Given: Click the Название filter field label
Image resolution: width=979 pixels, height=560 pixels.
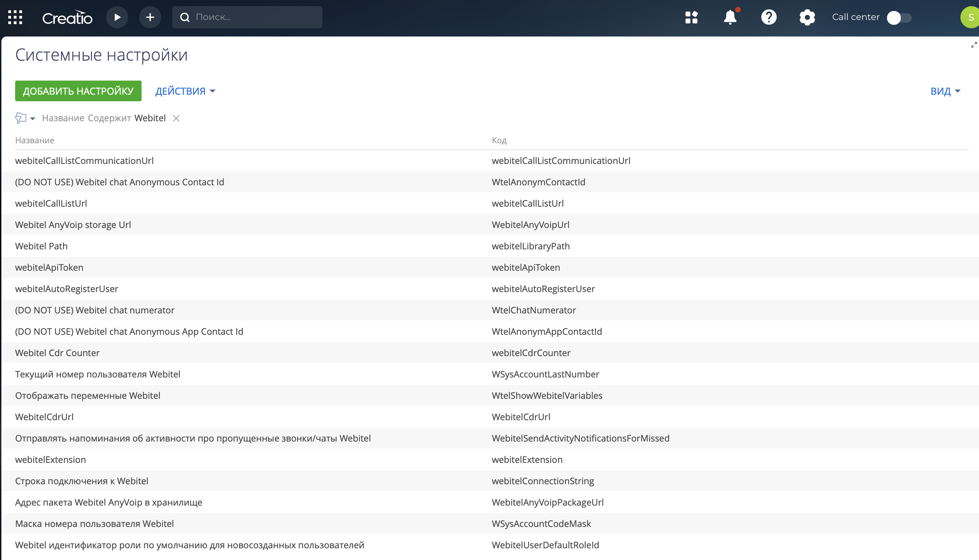Looking at the screenshot, I should (x=63, y=118).
